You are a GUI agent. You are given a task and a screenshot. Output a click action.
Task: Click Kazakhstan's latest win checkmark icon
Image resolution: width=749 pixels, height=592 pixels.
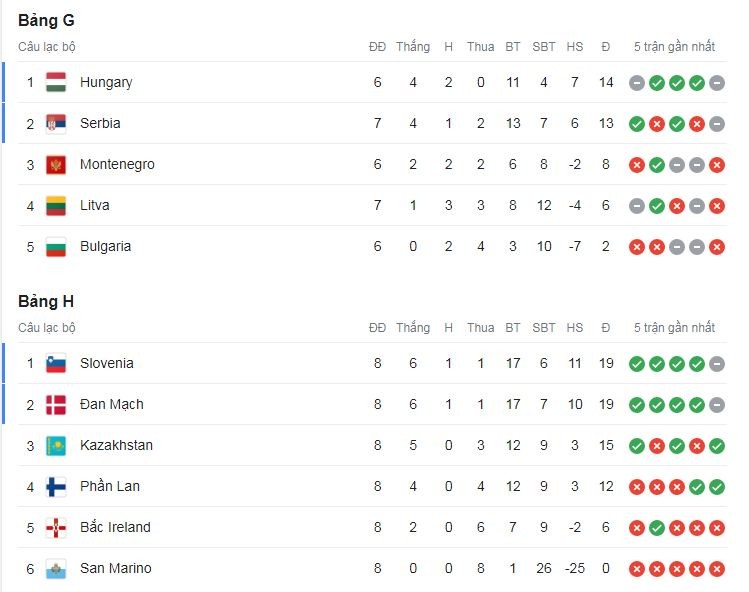tap(716, 445)
